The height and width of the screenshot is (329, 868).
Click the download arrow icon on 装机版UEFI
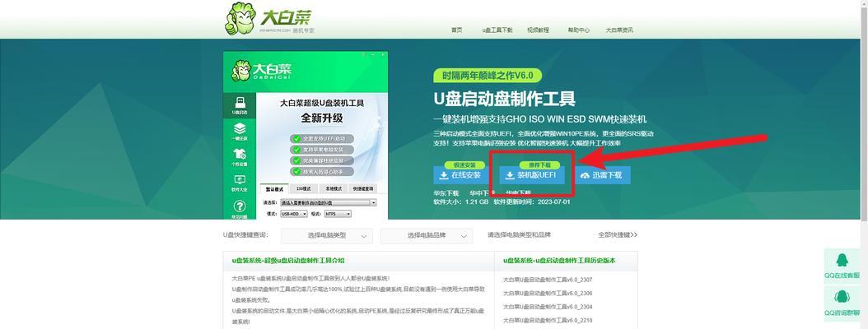tap(510, 175)
